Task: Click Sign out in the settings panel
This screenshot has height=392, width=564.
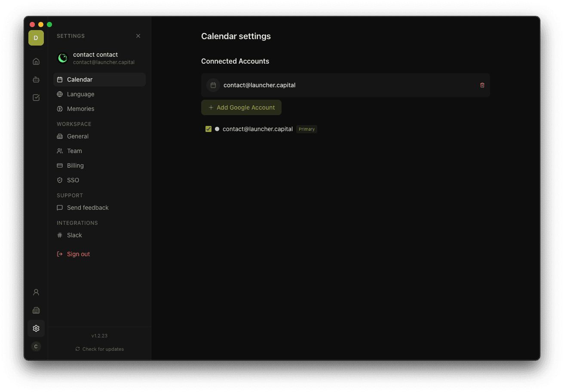Action: [x=78, y=254]
